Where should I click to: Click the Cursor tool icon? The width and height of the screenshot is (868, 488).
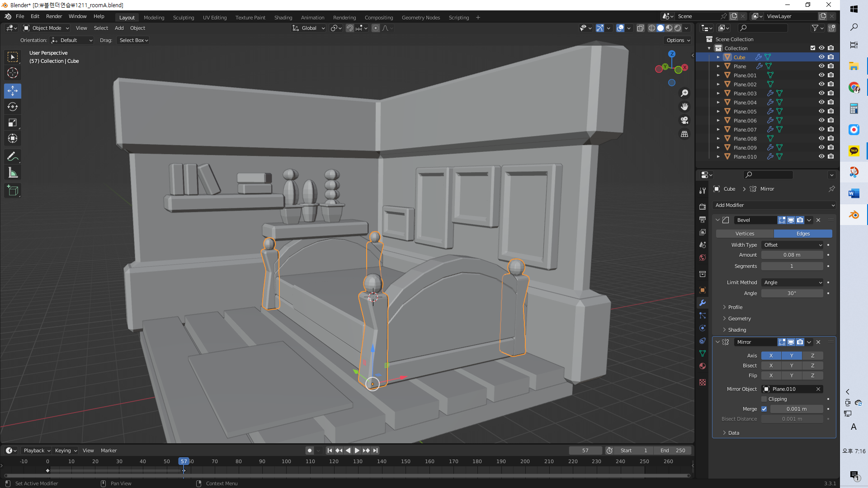[x=13, y=73]
